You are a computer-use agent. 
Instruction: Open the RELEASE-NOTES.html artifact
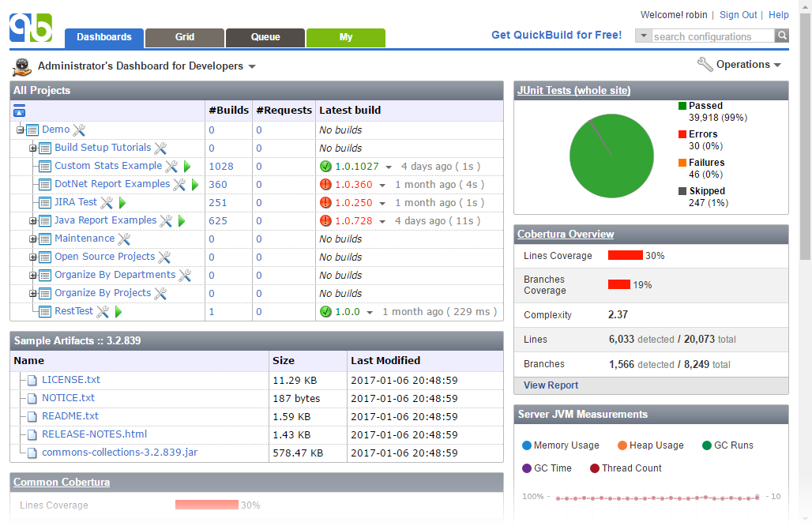pyautogui.click(x=94, y=434)
